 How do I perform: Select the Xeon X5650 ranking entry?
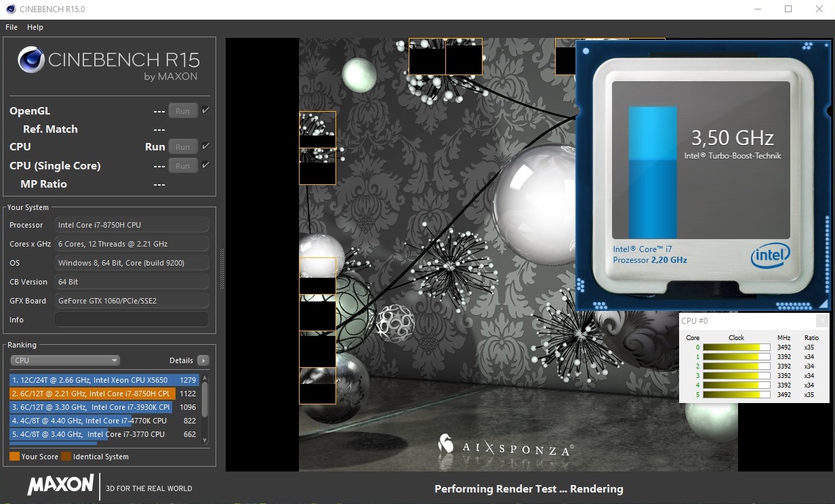(x=104, y=380)
